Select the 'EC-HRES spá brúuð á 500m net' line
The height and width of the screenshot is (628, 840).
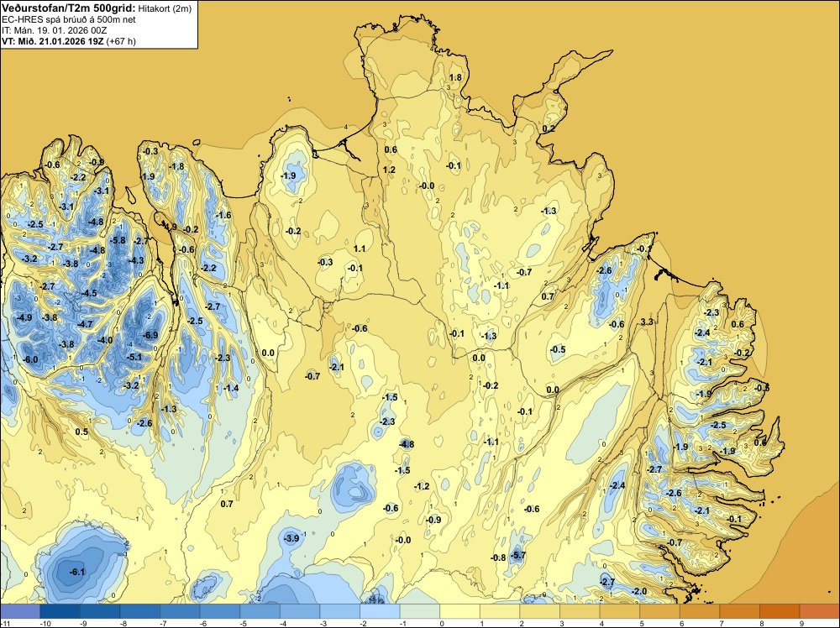point(69,19)
